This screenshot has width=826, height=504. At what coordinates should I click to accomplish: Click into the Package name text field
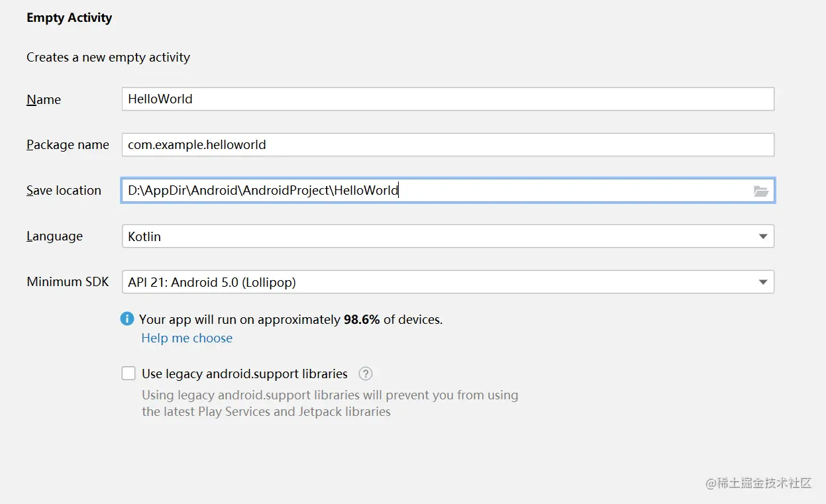pos(448,145)
